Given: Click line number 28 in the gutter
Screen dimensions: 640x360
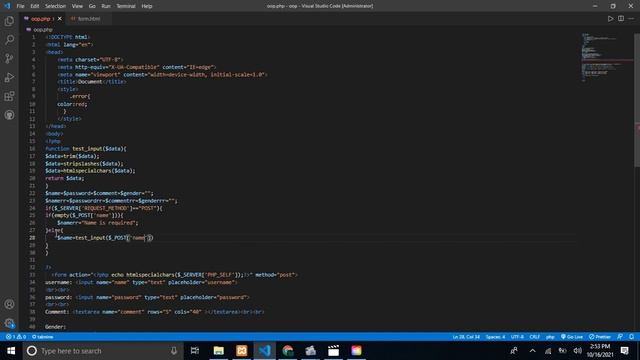Looking at the screenshot, I should pos(32,238).
